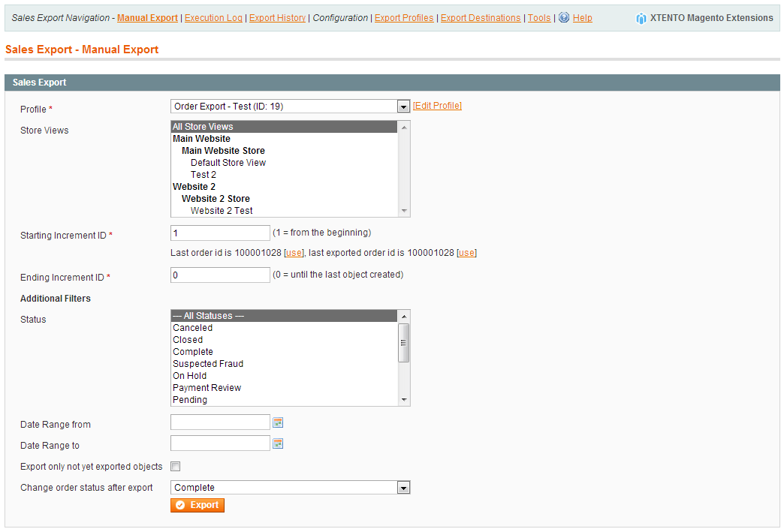Choose Suspected Fraud in Status list
Viewport: 784px width, 532px height.
pyautogui.click(x=208, y=364)
